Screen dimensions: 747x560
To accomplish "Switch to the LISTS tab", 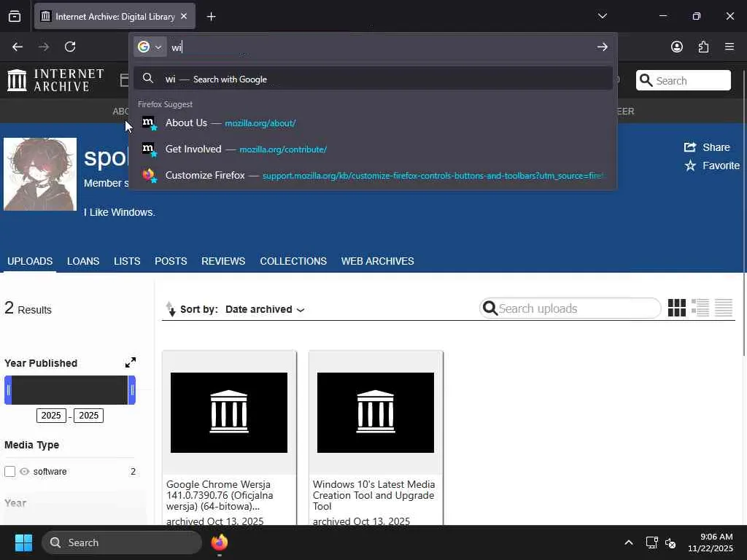I will (127, 261).
